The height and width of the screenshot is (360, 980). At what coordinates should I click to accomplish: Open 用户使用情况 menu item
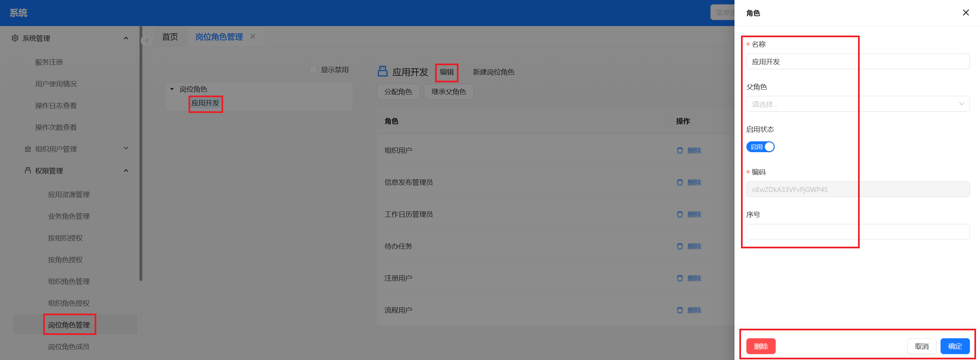click(x=56, y=84)
